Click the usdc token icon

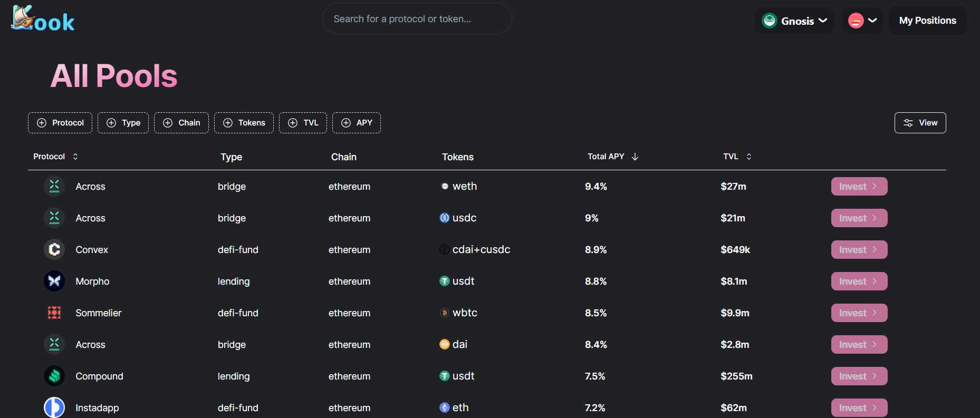(445, 218)
